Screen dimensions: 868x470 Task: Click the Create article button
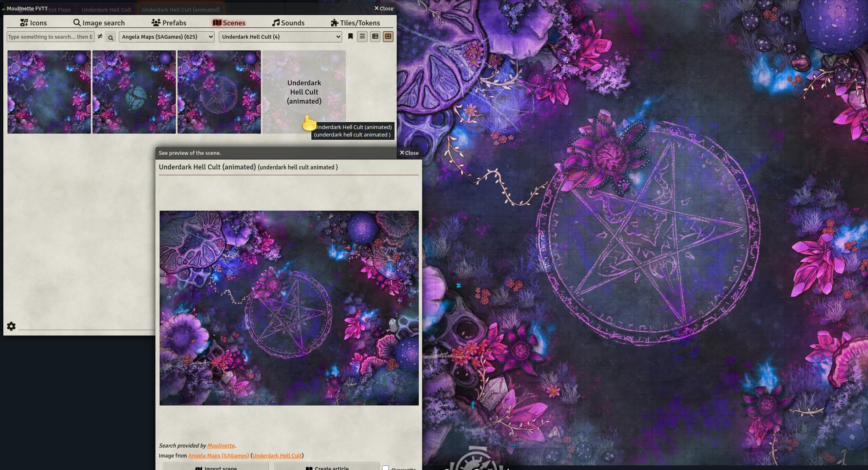pyautogui.click(x=327, y=467)
